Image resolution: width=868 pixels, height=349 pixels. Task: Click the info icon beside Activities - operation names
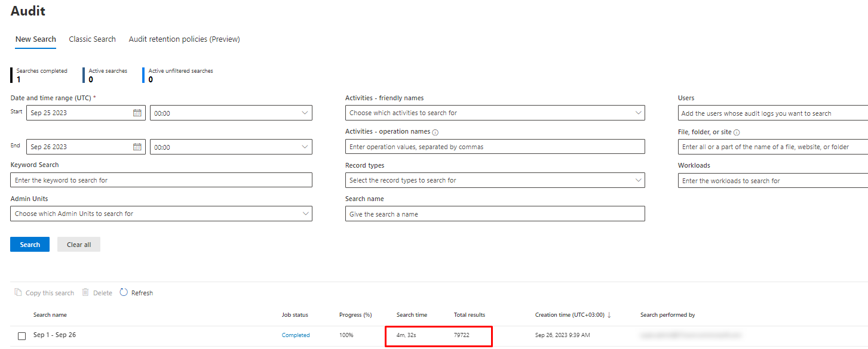435,132
